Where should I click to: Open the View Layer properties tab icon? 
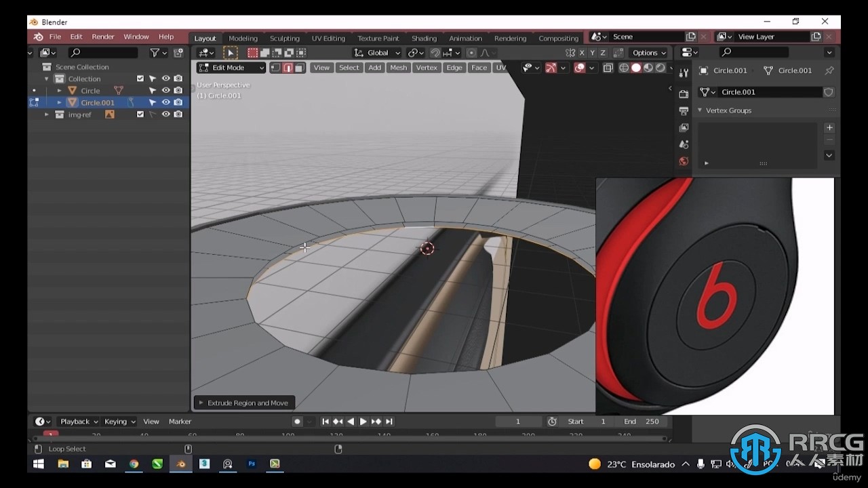click(x=684, y=127)
